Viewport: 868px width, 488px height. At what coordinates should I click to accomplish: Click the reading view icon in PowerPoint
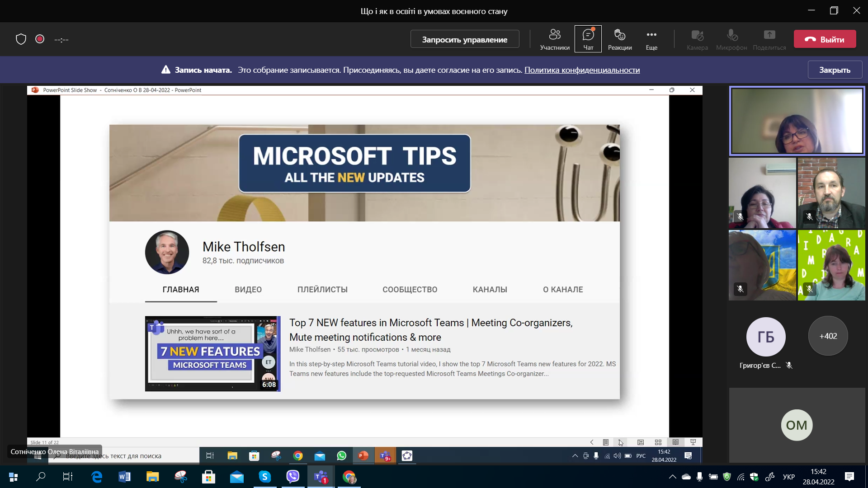[675, 442]
